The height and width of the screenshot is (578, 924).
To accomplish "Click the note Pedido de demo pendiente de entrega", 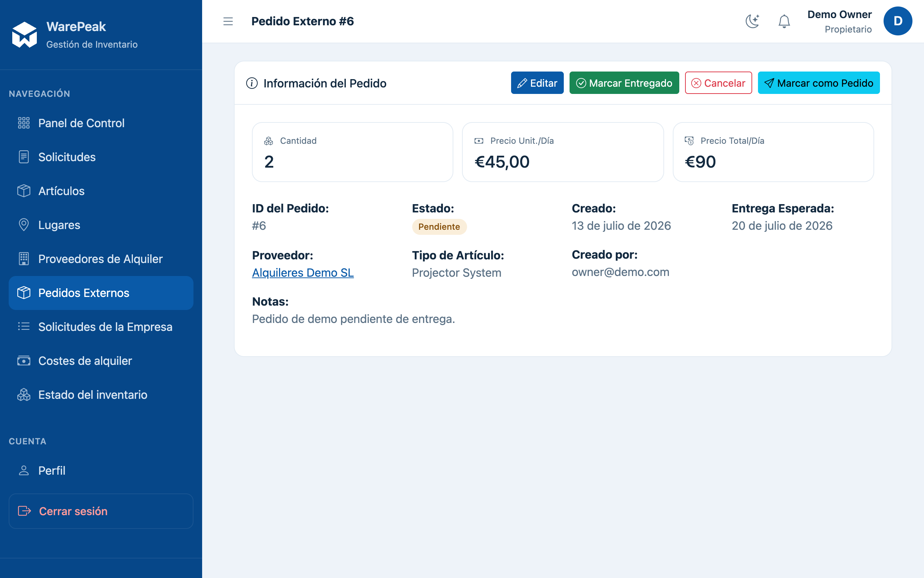I will (353, 319).
